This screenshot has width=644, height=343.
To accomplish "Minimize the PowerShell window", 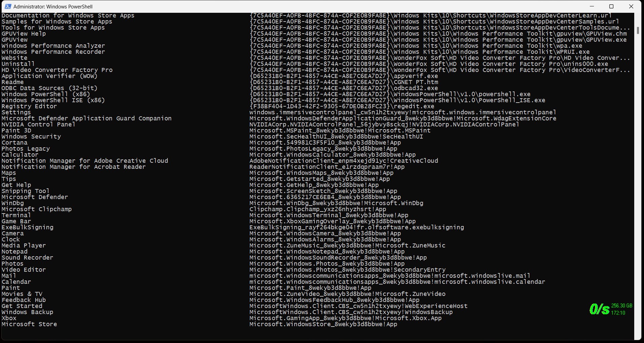I will click(x=592, y=6).
